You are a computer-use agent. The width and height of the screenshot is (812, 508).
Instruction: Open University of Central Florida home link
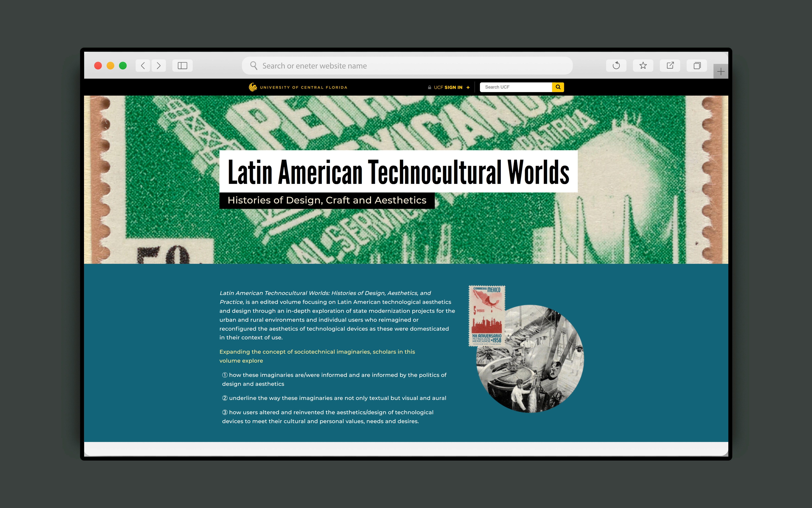tap(303, 87)
